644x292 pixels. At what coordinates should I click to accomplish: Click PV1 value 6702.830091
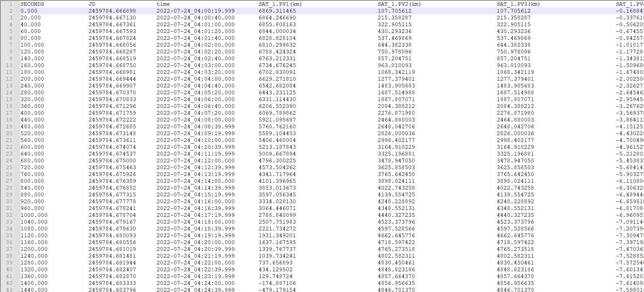coord(277,72)
